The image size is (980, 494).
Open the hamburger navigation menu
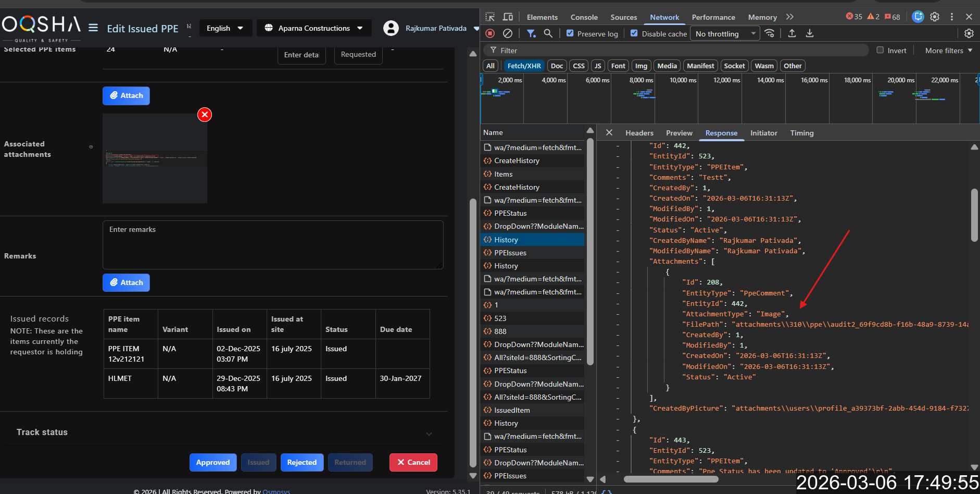point(93,28)
